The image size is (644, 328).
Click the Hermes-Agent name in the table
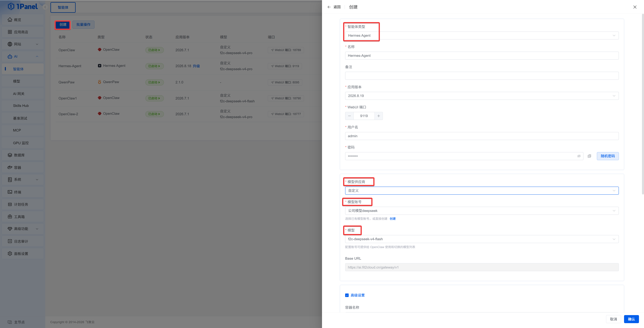70,66
